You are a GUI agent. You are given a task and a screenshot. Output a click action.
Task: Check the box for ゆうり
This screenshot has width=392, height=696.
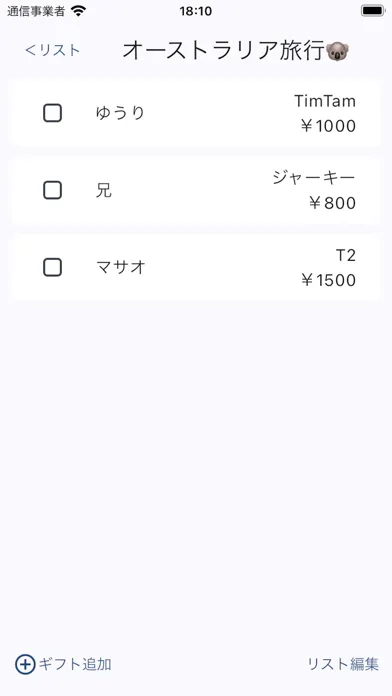(52, 113)
